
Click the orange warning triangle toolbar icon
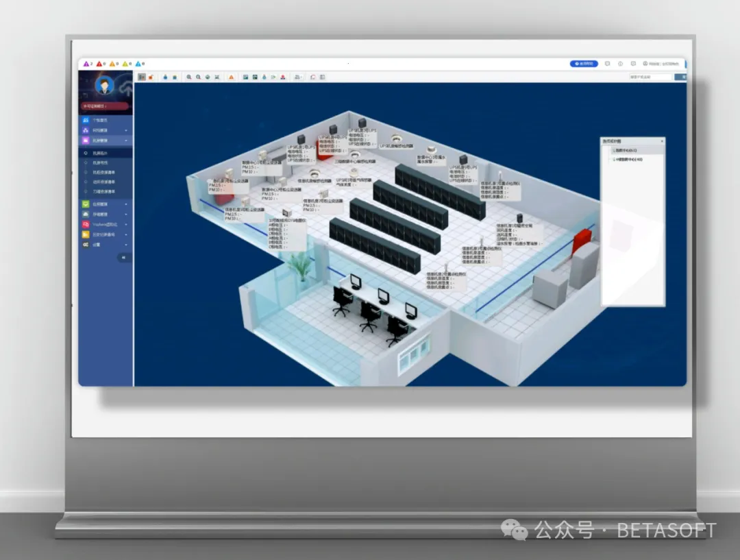(x=232, y=77)
